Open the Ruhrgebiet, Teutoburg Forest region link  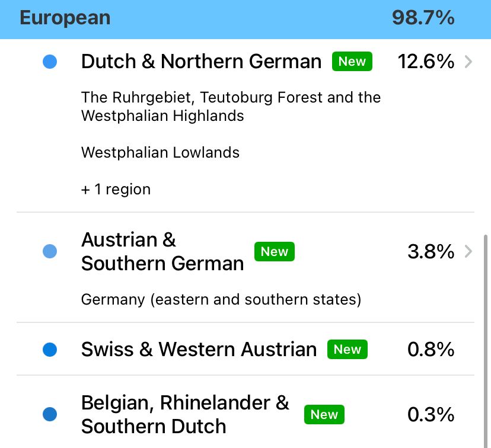(x=231, y=106)
